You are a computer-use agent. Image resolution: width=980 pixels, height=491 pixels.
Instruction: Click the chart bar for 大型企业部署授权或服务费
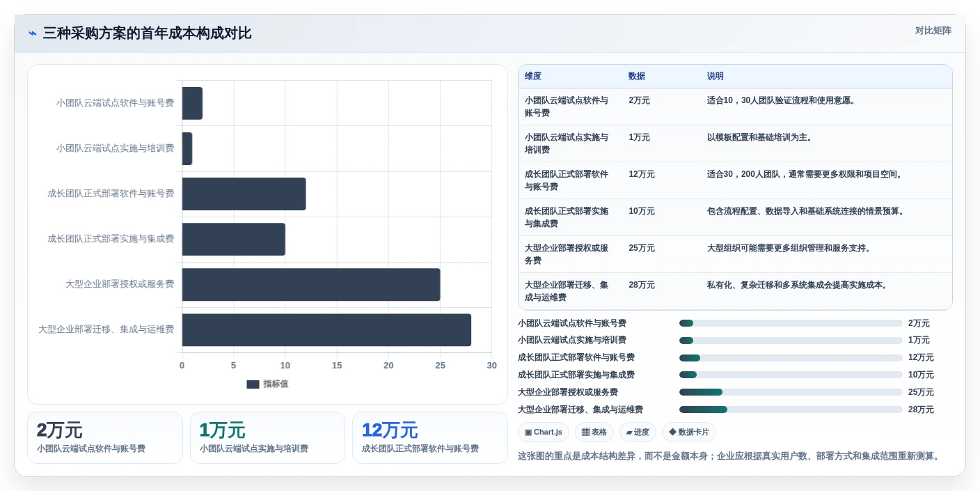(x=311, y=284)
